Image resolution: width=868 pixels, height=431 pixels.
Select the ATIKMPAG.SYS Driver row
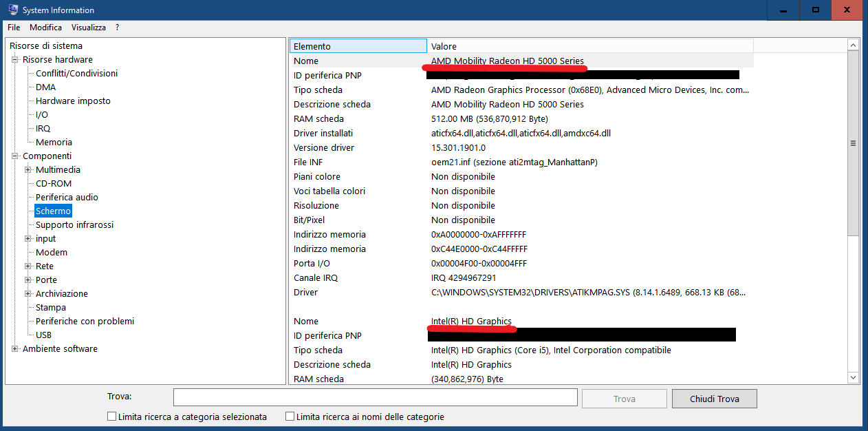tap(521, 292)
